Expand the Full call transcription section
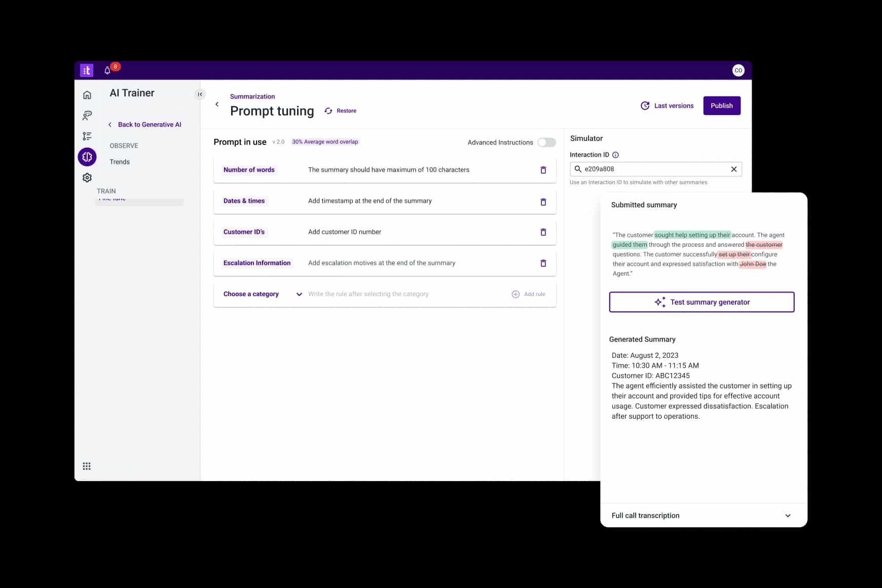882x588 pixels. [x=787, y=516]
